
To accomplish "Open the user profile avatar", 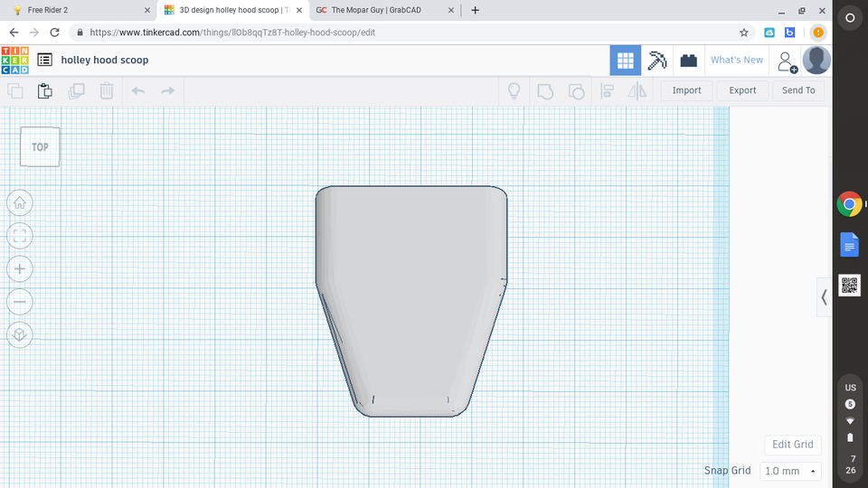I will 816,60.
